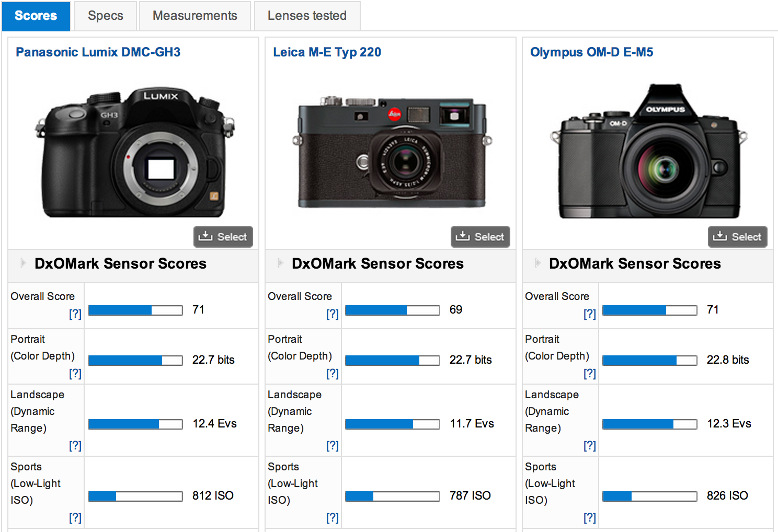
Task: Click Panasonic color depth bar at 22.7 bits
Action: [x=135, y=361]
